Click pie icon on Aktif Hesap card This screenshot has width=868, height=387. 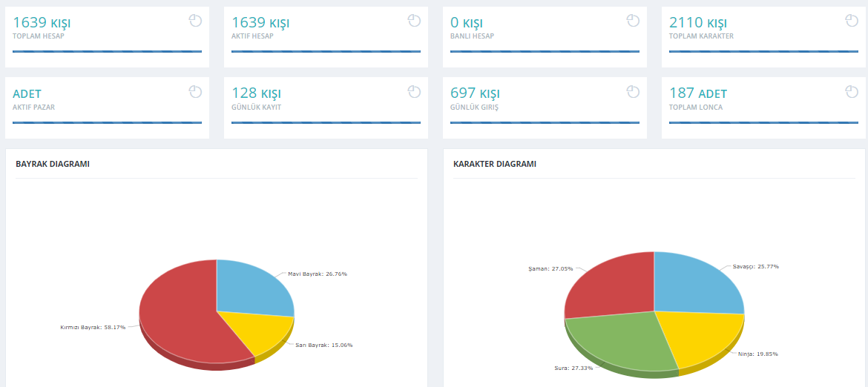[x=415, y=21]
